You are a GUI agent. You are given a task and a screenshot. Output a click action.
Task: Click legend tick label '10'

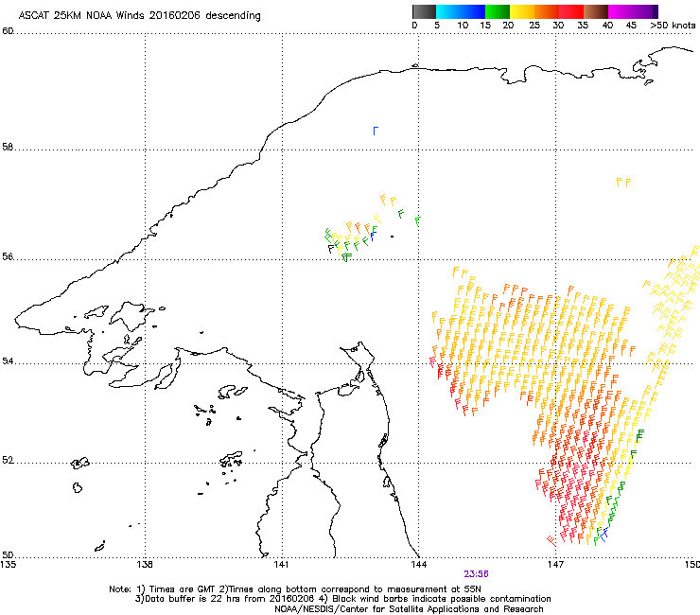coord(463,26)
